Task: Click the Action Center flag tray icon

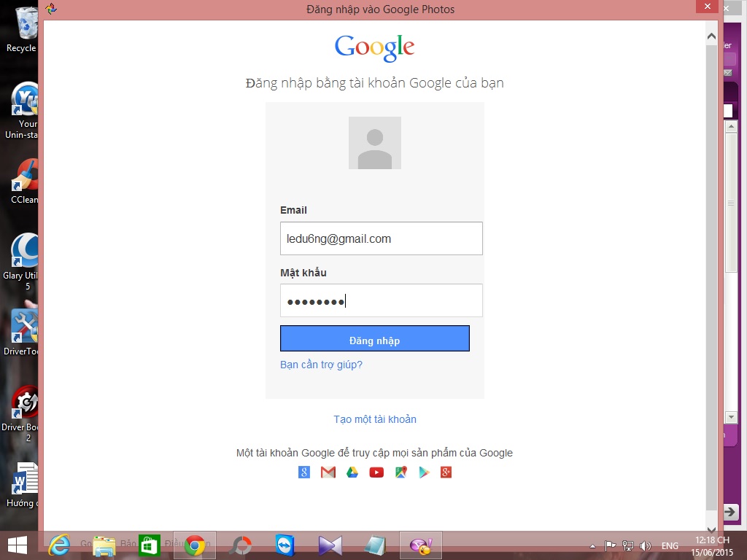Action: point(611,545)
